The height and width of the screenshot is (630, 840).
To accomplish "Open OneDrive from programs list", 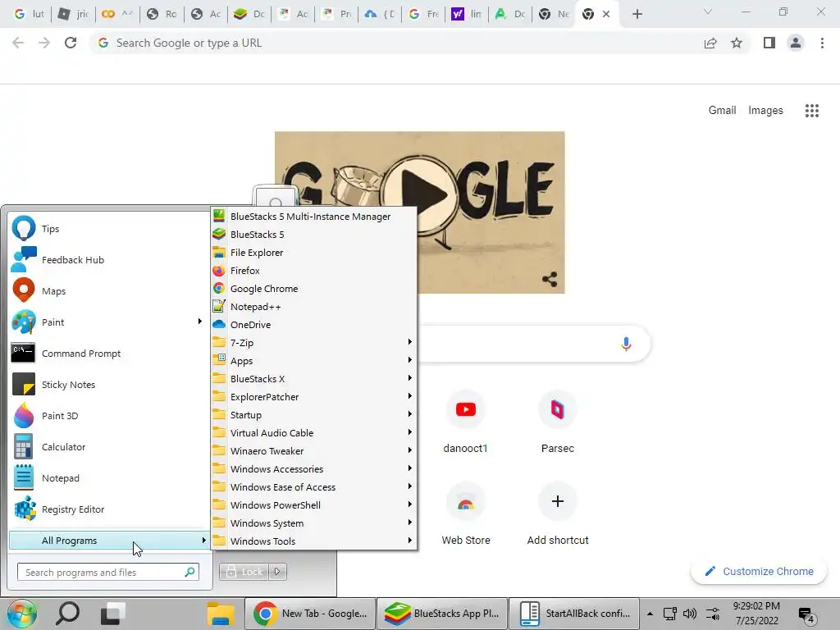I will [x=314, y=325].
